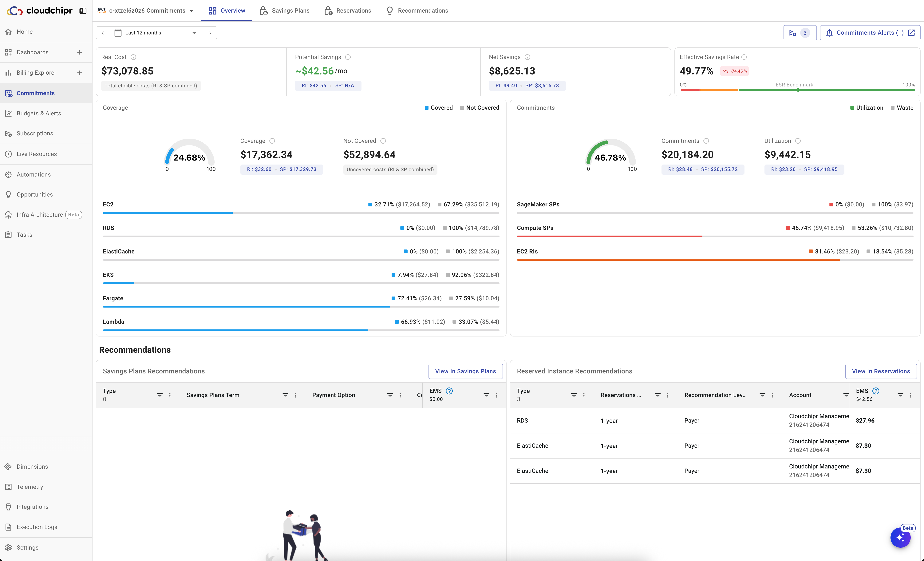Screen dimensions: 924x561
Task: Click the Real Cost info icon
Action: click(133, 57)
